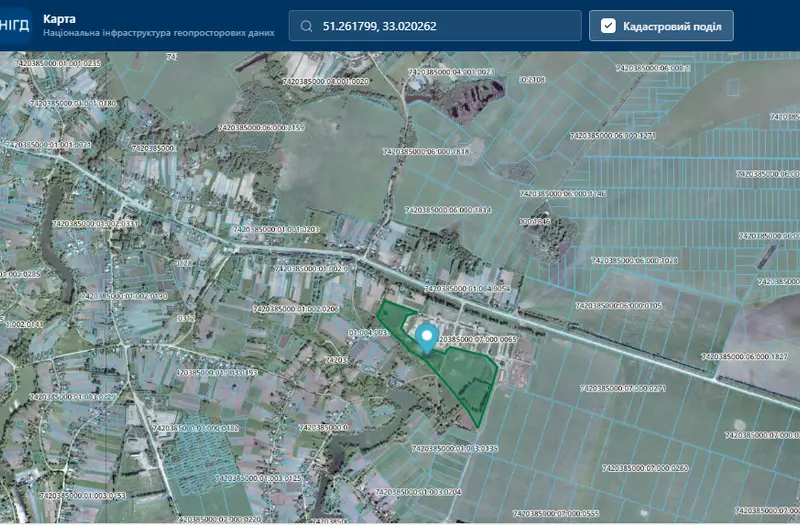Click the blue location pin marker
800x525 pixels.
click(427, 339)
